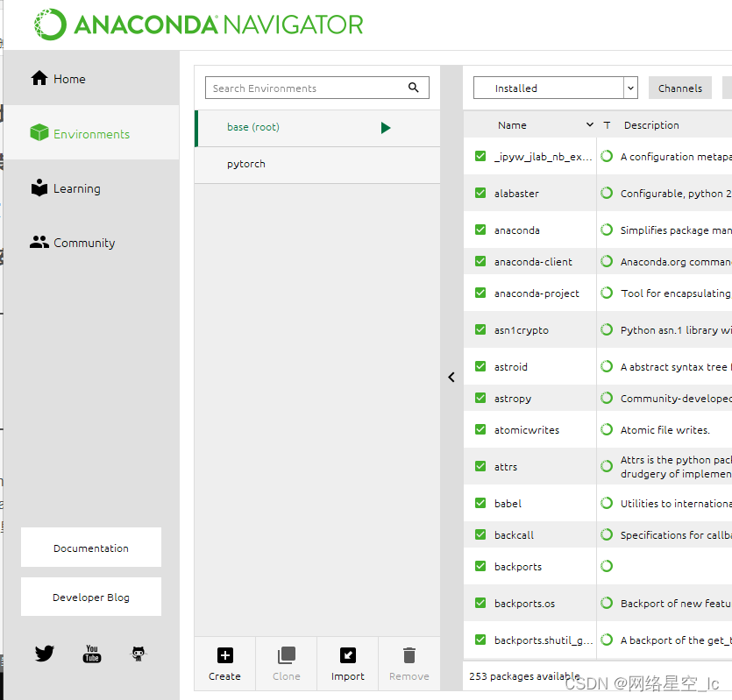Image resolution: width=732 pixels, height=700 pixels.
Task: Click the astropy package type circle icon
Action: tap(607, 398)
